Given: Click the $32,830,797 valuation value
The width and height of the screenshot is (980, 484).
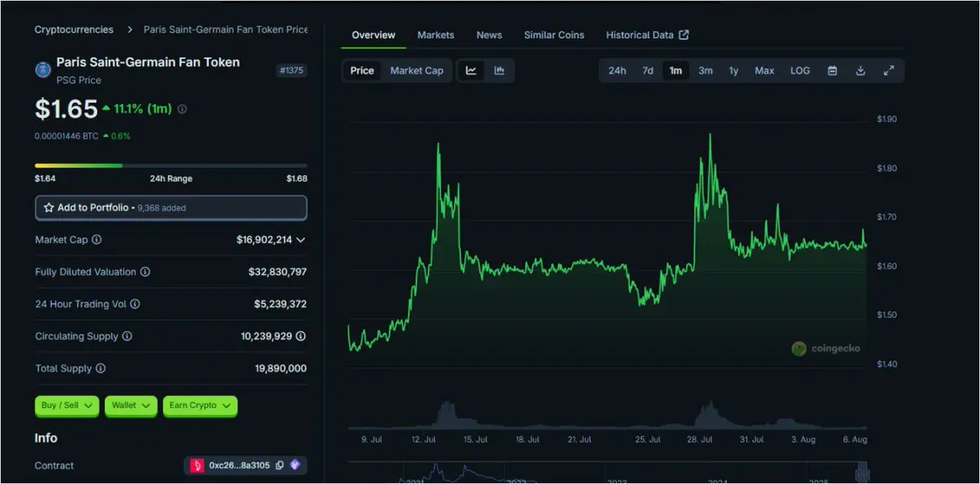Looking at the screenshot, I should point(278,272).
